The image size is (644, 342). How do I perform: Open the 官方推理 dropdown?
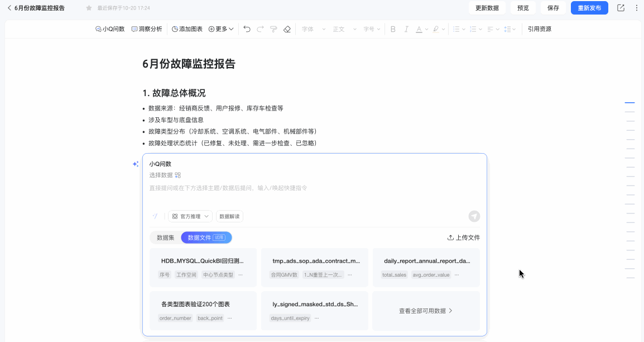point(190,216)
